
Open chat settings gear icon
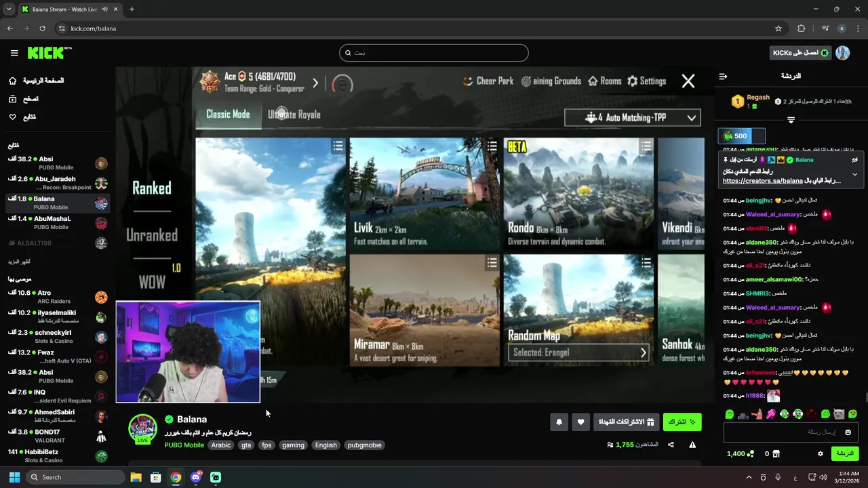[x=821, y=454]
